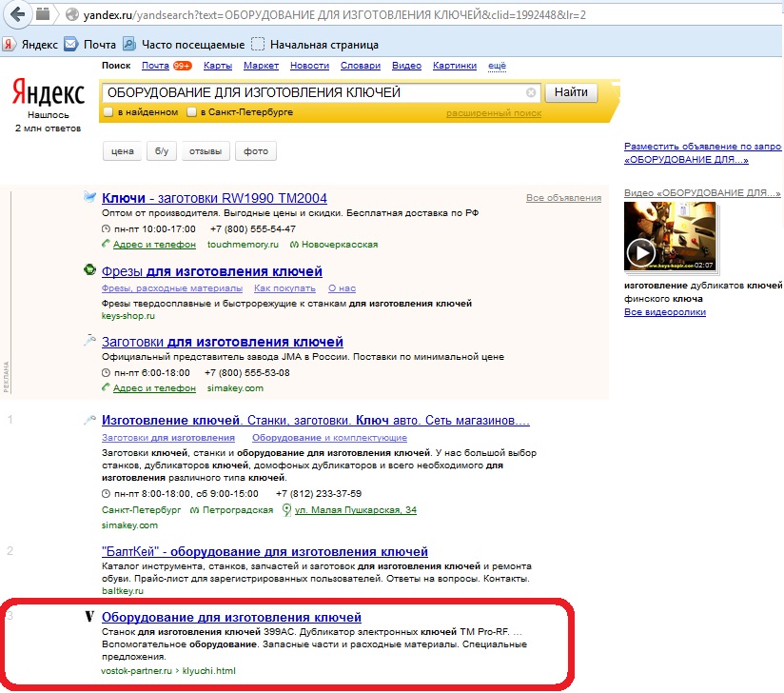Click 'Петроградская' metro label
Viewport: 784px width, 693px height.
coord(237,510)
